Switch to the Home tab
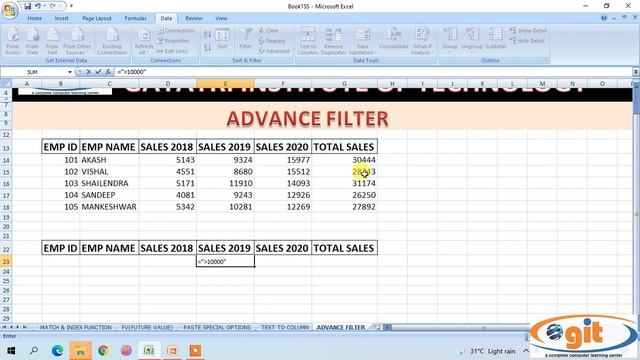Viewport: 640px width, 360px height. pos(34,18)
